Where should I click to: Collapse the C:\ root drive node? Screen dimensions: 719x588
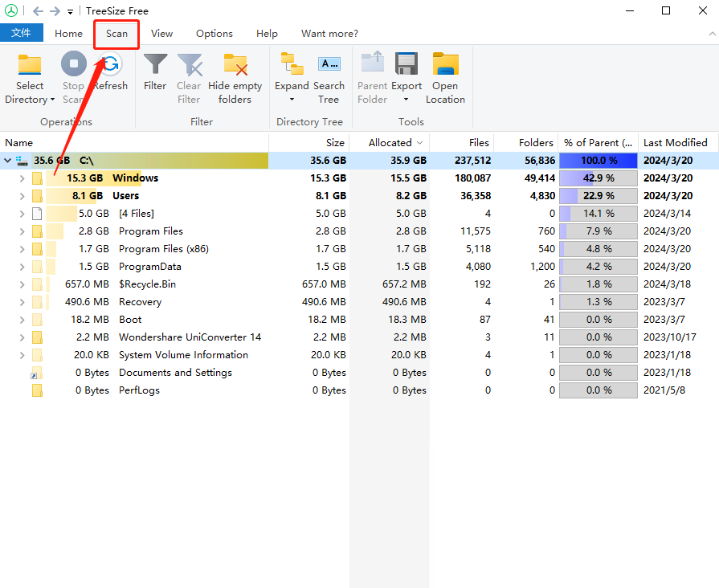(x=8, y=161)
